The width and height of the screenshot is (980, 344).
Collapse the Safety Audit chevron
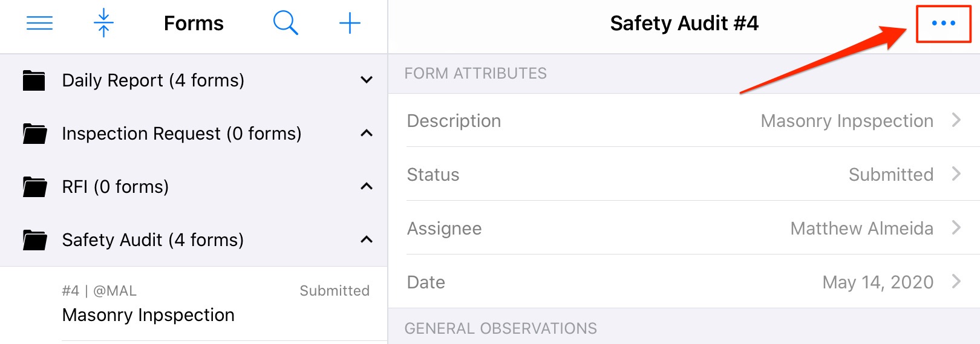point(367,239)
